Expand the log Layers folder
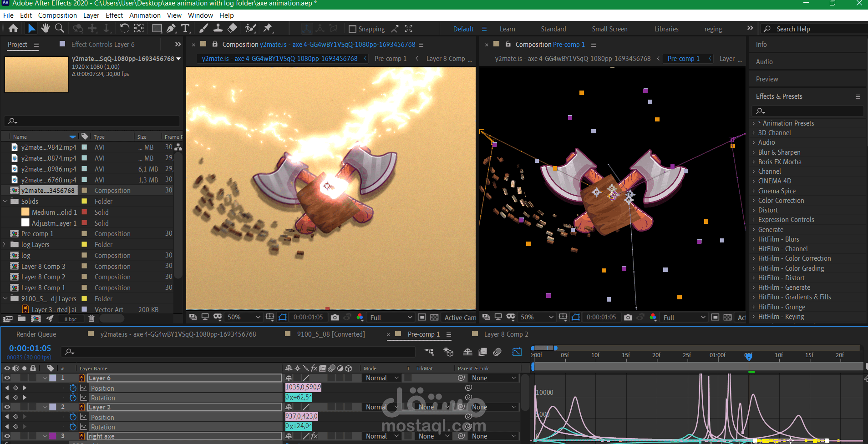868x444 pixels. pyautogui.click(x=5, y=245)
